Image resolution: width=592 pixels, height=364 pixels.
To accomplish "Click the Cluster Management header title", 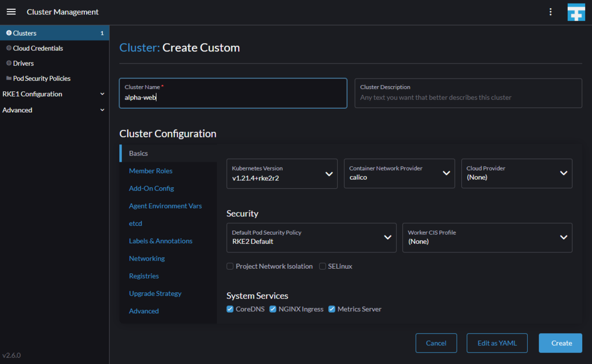I will tap(62, 12).
